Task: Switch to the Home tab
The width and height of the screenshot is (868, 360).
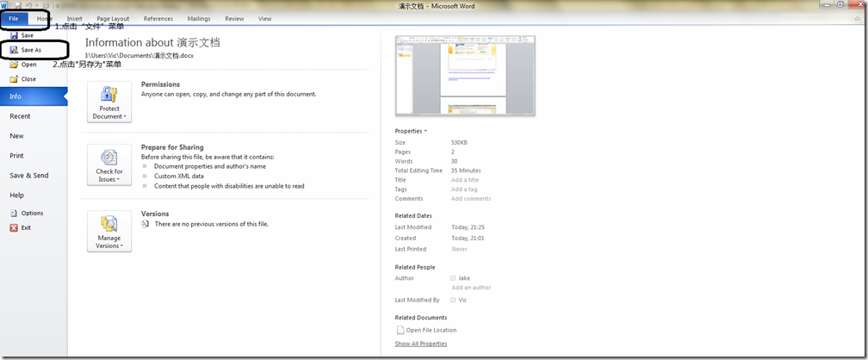Action: point(45,19)
